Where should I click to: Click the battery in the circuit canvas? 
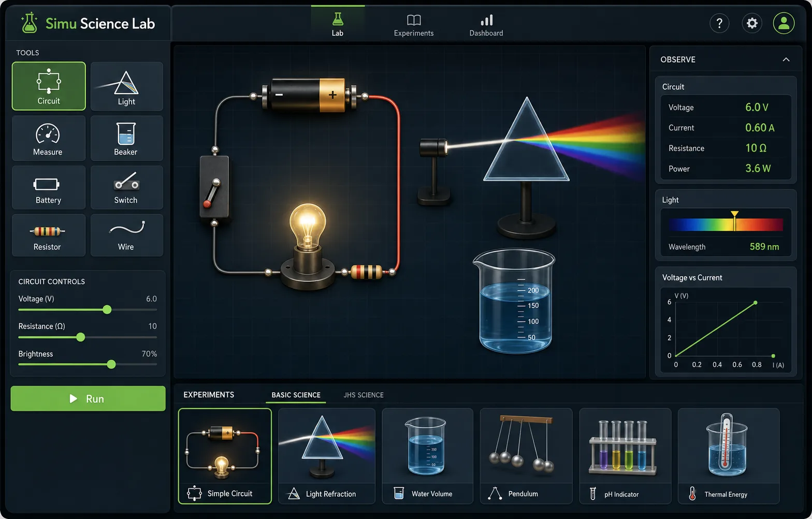click(308, 95)
